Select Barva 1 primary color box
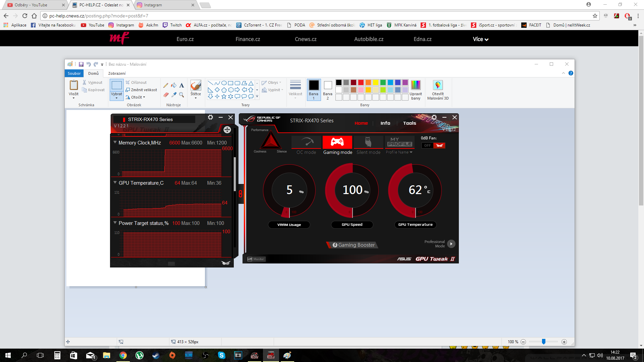Screen dimensions: 644x362 [x=314, y=89]
